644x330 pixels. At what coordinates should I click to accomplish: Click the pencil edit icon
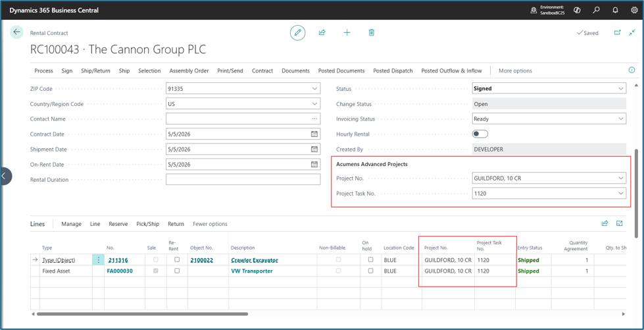coord(298,32)
